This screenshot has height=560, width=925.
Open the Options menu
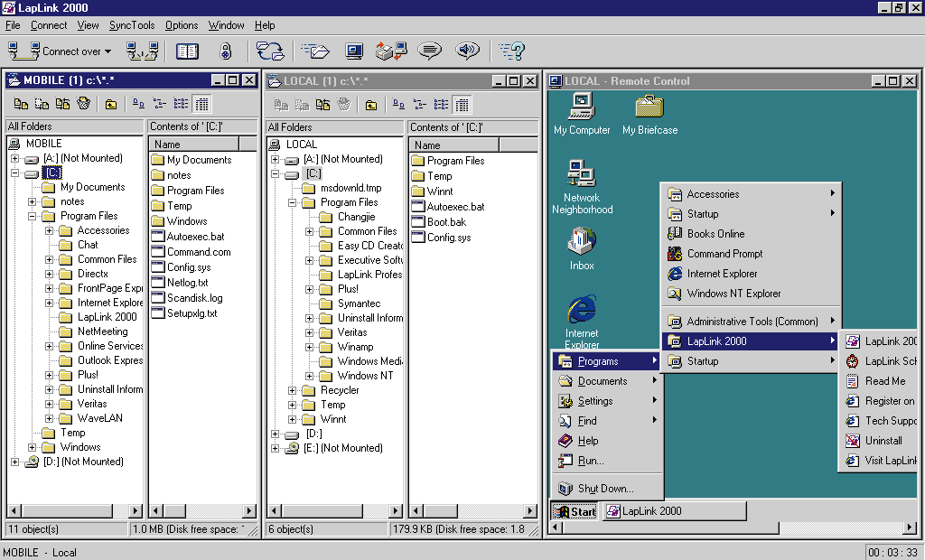(182, 25)
